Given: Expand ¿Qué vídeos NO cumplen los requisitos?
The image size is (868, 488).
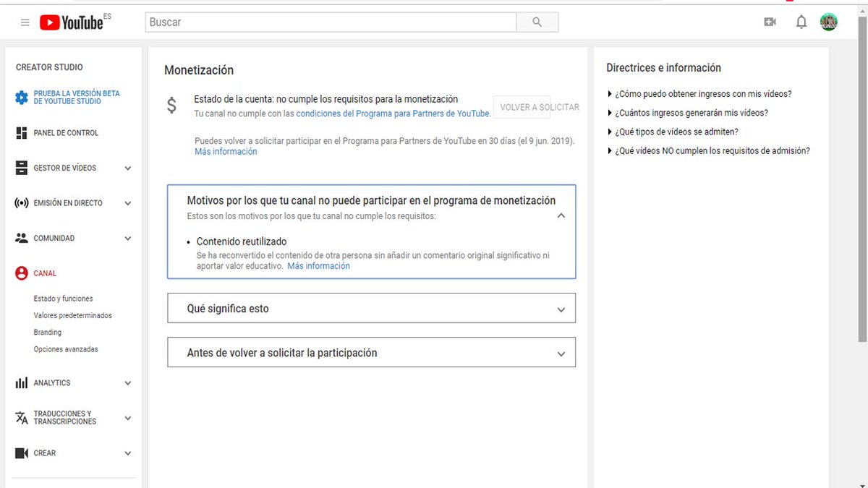Looking at the screenshot, I should (x=709, y=150).
